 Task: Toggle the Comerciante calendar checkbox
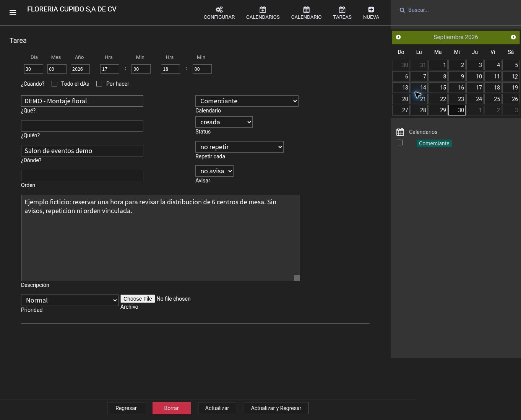coord(400,143)
